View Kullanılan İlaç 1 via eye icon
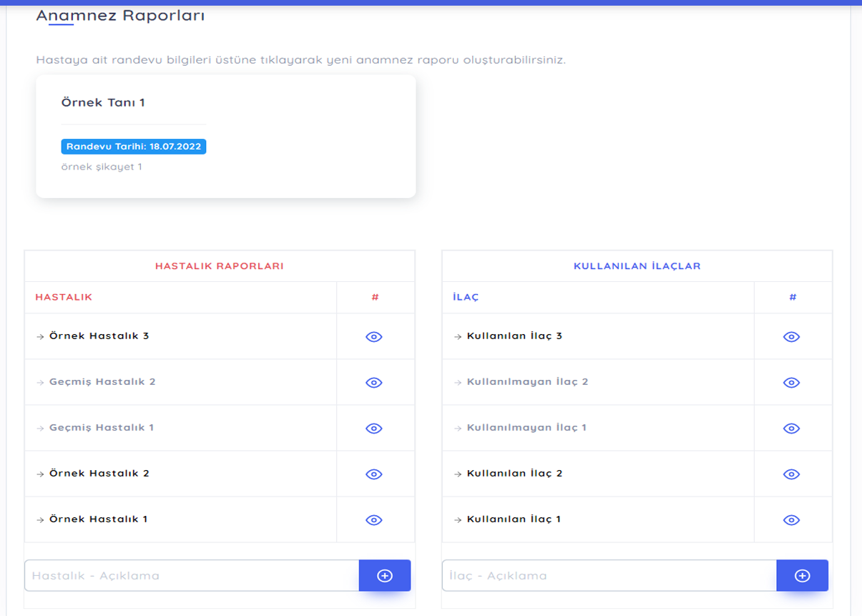Viewport: 862px width, 616px height. point(791,520)
